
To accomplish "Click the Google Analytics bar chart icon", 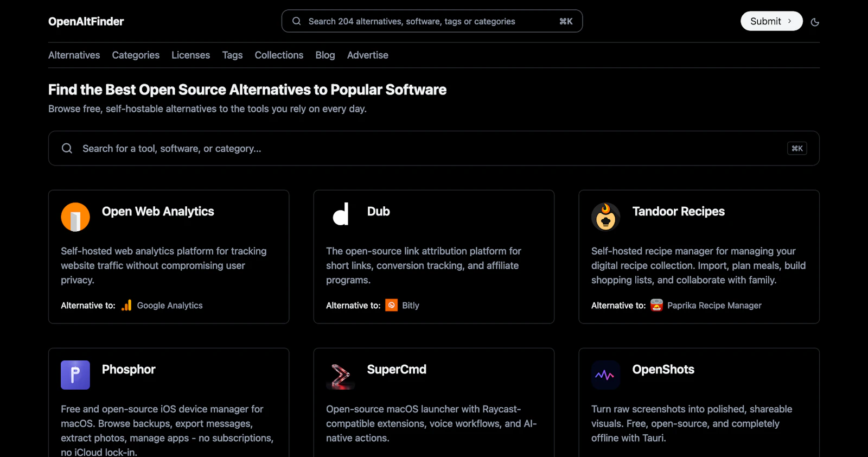I will click(x=126, y=305).
